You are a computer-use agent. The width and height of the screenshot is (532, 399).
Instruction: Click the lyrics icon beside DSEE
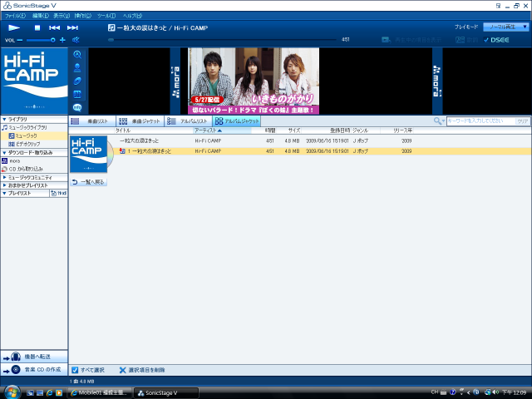pos(460,40)
